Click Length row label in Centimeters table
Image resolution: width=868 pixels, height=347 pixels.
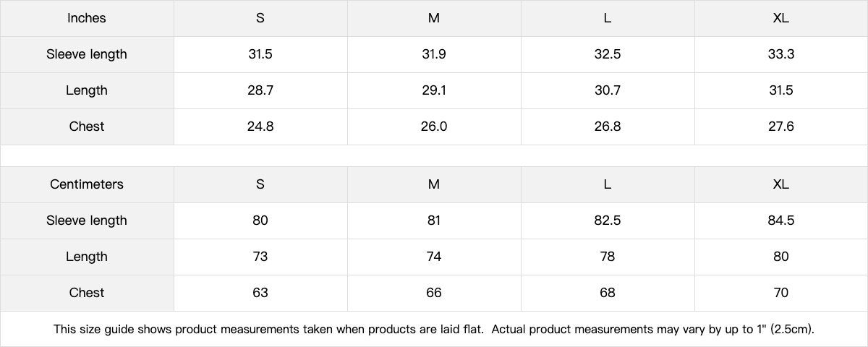click(87, 257)
